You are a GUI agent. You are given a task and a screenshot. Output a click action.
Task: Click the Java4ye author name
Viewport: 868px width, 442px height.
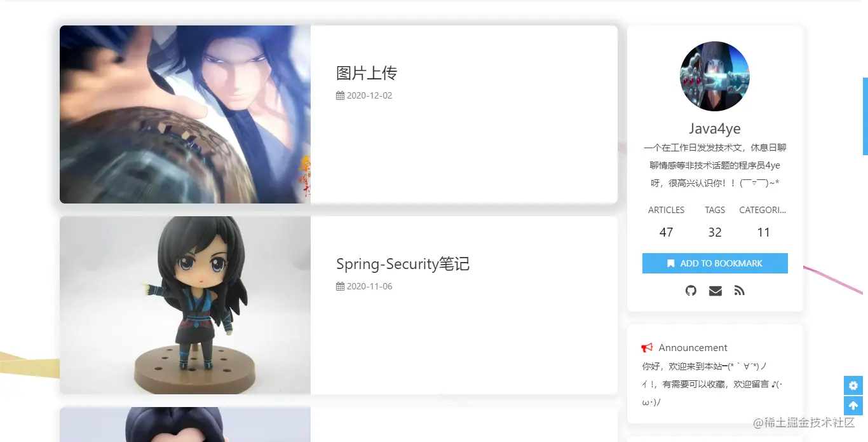pos(715,128)
